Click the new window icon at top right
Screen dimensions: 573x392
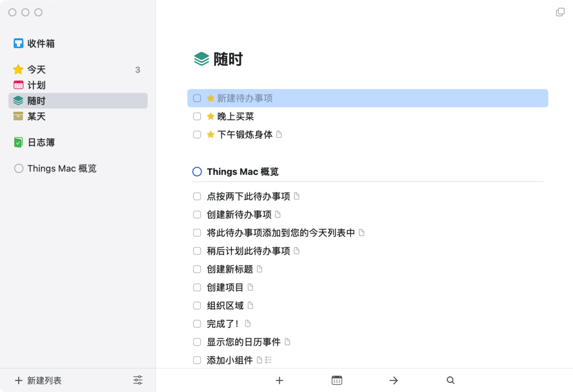pos(561,12)
